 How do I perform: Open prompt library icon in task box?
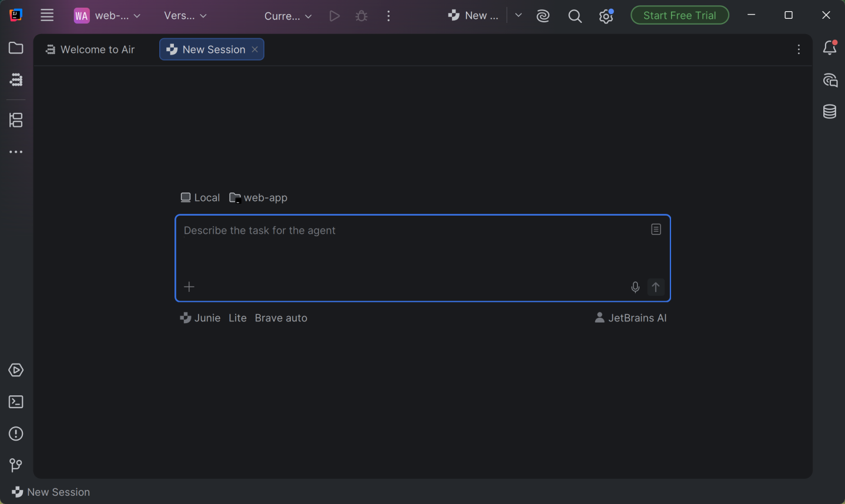(x=656, y=230)
